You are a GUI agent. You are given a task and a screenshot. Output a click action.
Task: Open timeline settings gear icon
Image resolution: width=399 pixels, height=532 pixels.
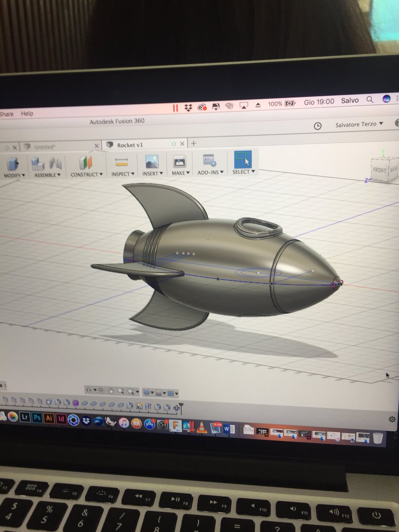click(x=392, y=419)
